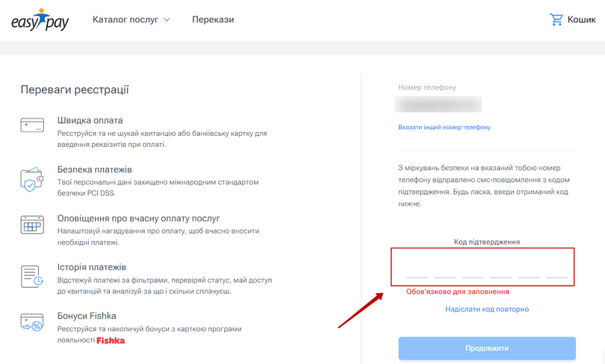Viewport: 605px width, 364px height.
Task: Go to Перекази section
Action: pos(213,19)
